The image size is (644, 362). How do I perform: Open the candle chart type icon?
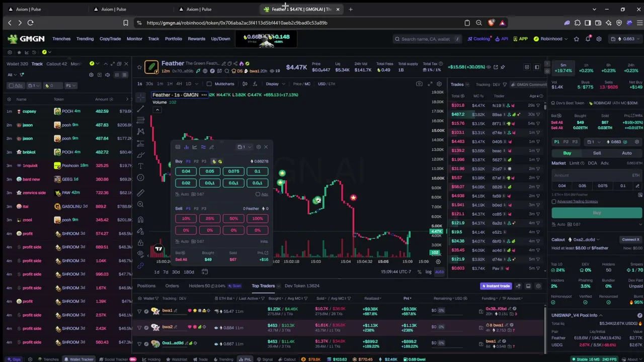[245, 84]
